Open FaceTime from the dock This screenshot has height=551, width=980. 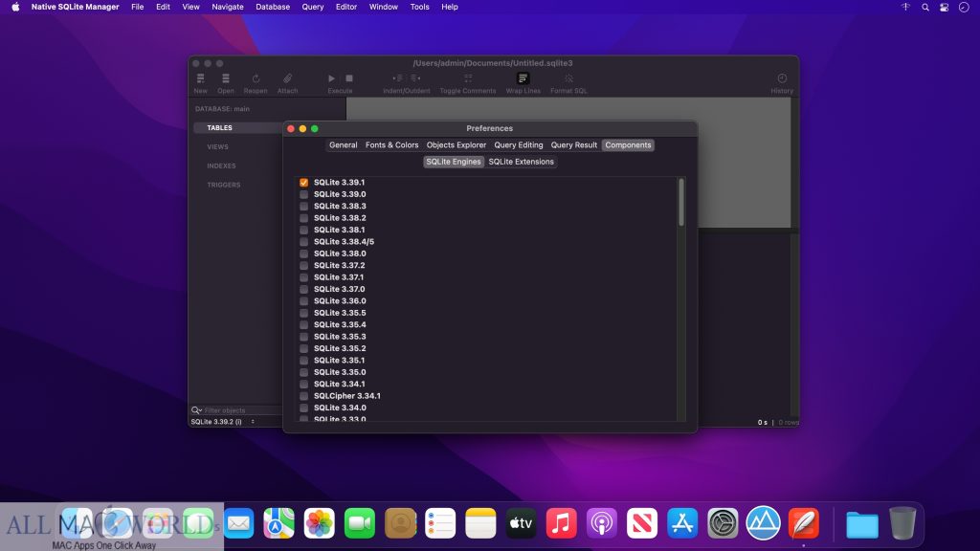360,523
